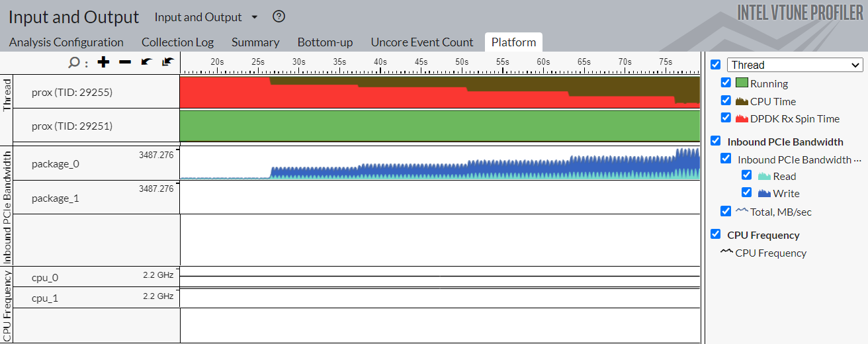Click the Total MB/sec line icon
The width and height of the screenshot is (868, 344).
pos(742,212)
